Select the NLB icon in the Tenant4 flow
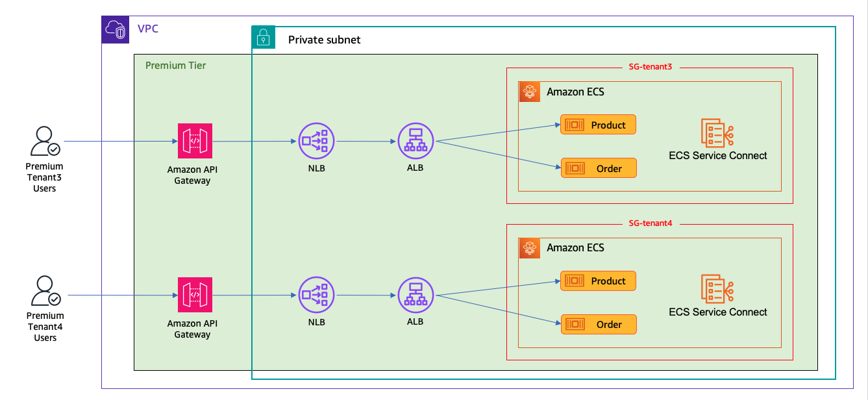 tap(316, 295)
